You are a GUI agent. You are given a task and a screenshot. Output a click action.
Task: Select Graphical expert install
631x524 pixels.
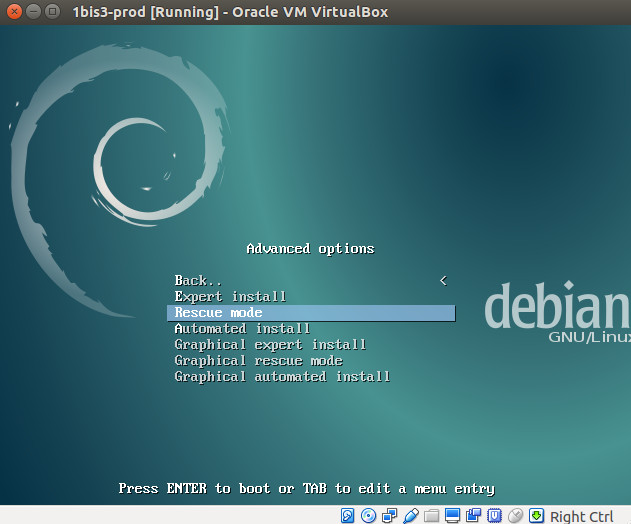[270, 344]
